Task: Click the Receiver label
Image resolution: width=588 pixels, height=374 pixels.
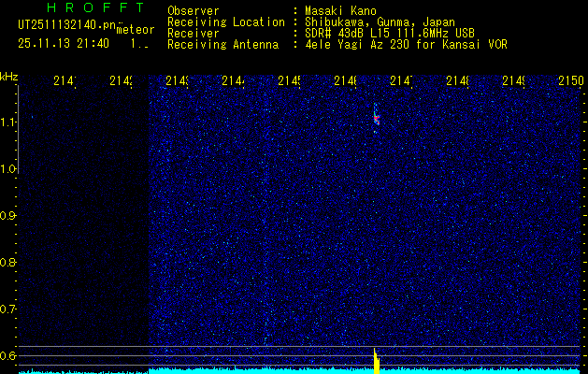Action: point(194,33)
